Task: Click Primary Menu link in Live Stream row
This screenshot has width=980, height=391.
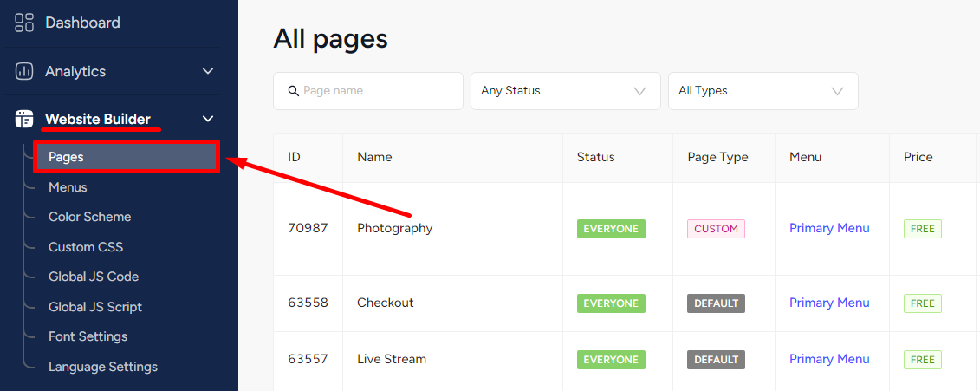Action: coord(829,359)
